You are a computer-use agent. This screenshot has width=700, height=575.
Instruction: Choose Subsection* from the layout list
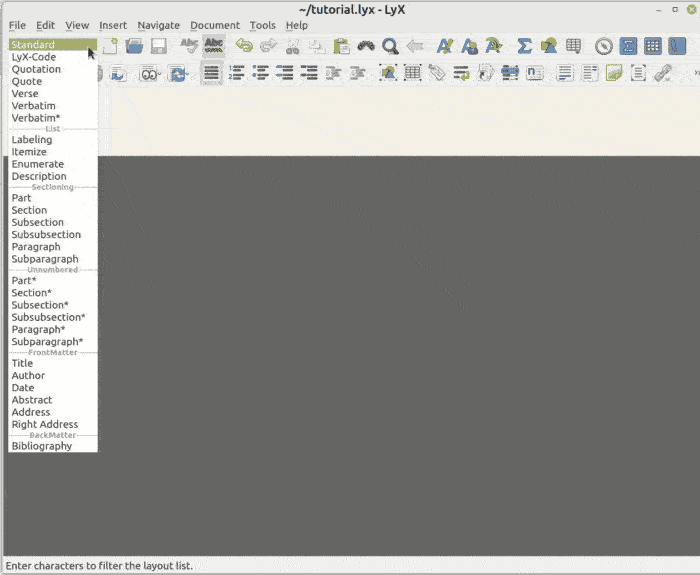(40, 305)
